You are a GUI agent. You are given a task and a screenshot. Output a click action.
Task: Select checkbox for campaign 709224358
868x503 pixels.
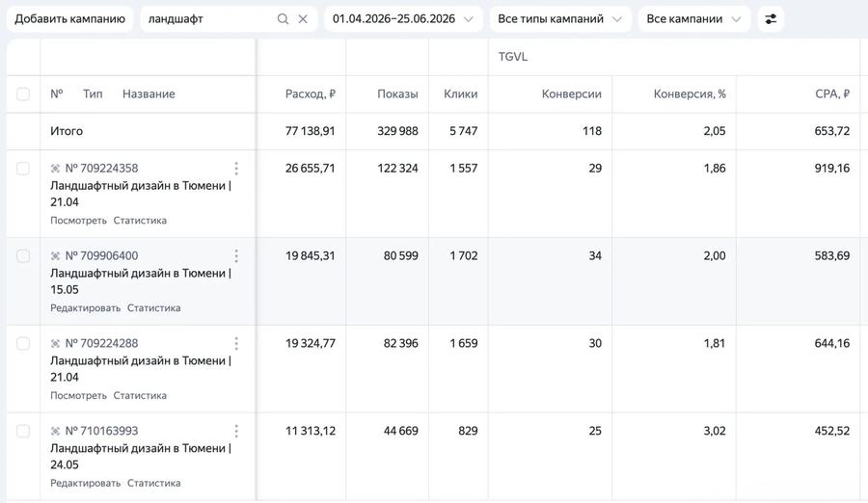pos(23,169)
